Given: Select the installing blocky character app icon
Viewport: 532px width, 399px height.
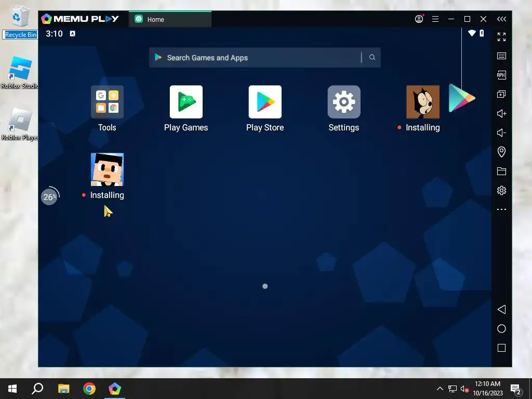Looking at the screenshot, I should click(x=107, y=169).
